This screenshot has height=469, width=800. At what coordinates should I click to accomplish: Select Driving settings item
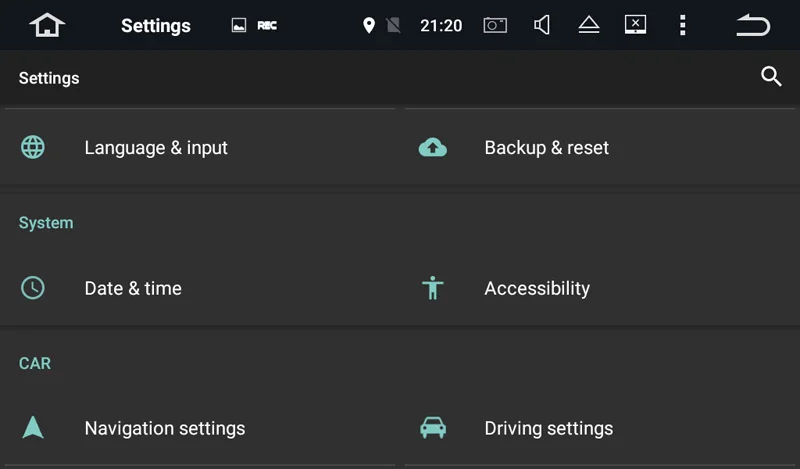548,429
